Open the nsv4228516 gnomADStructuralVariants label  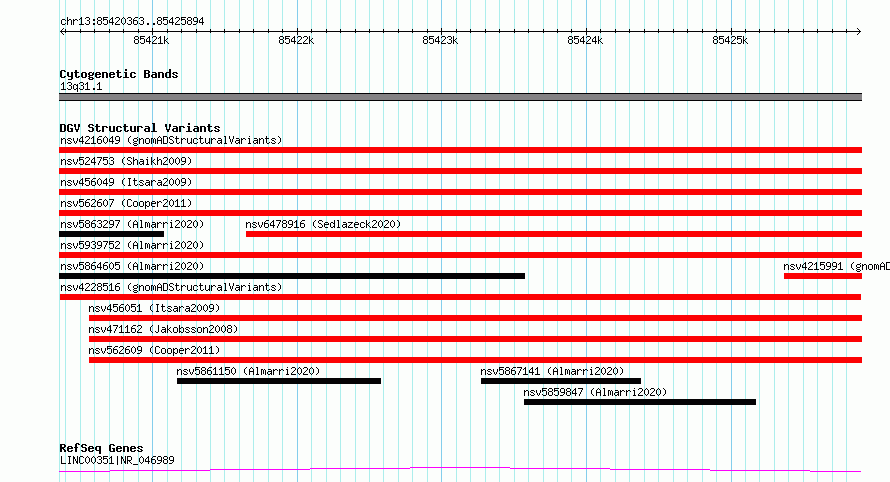[x=171, y=287]
